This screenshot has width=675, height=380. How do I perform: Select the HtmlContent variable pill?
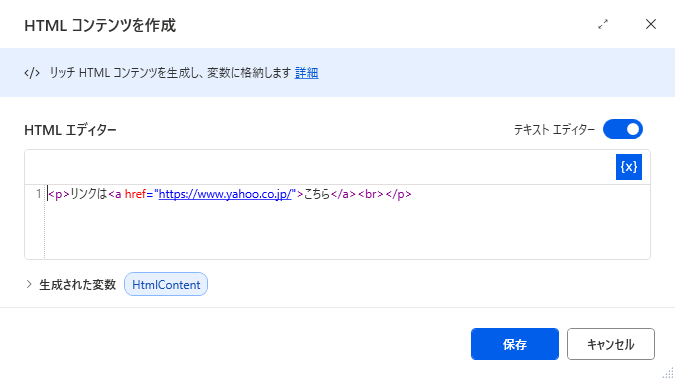point(166,284)
